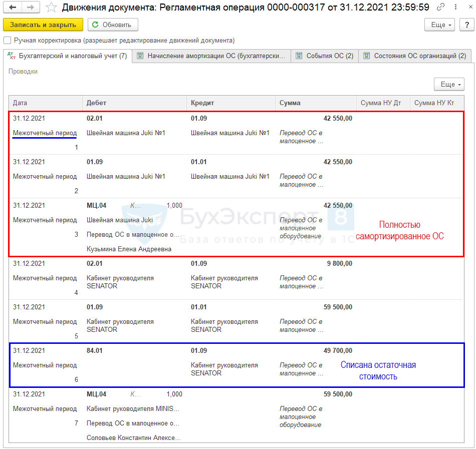The height and width of the screenshot is (449, 476).
Task: Add document to favorites with star icon
Action: pos(51,7)
